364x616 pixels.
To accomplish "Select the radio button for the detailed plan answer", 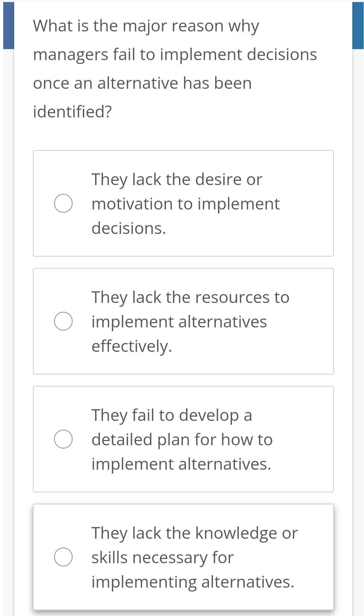I will click(x=63, y=439).
